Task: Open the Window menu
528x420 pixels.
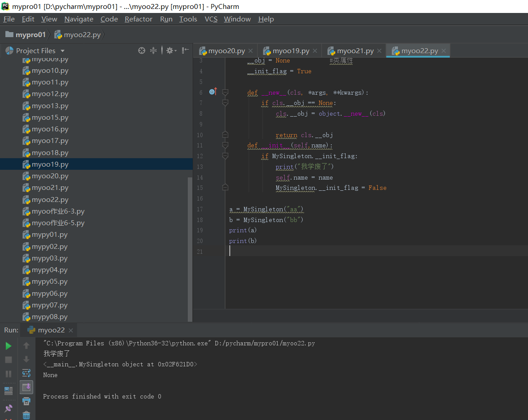Action: pyautogui.click(x=237, y=19)
